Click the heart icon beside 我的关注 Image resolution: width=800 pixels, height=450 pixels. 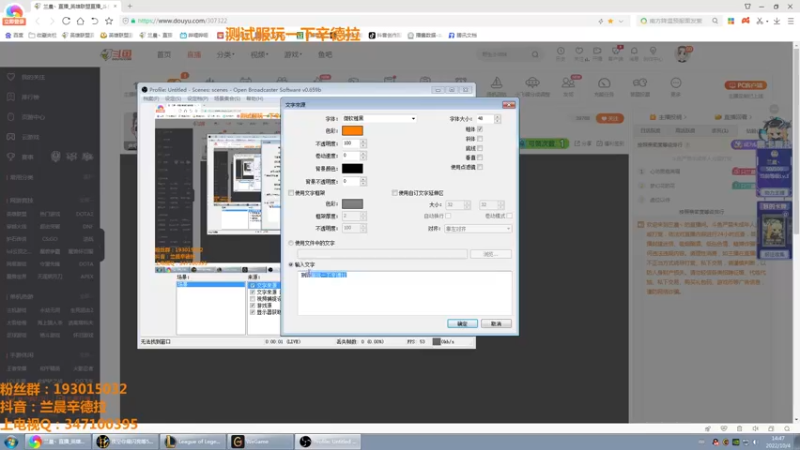[x=11, y=77]
